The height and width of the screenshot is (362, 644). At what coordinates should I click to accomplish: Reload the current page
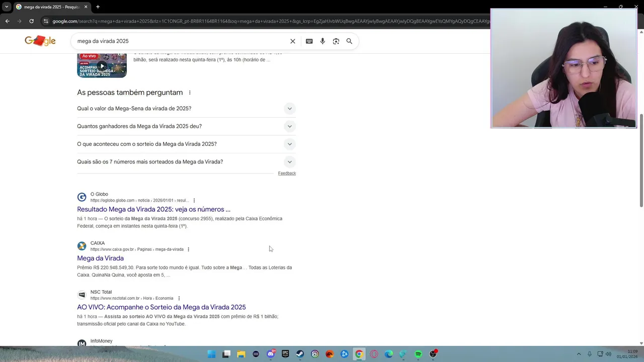pyautogui.click(x=31, y=21)
